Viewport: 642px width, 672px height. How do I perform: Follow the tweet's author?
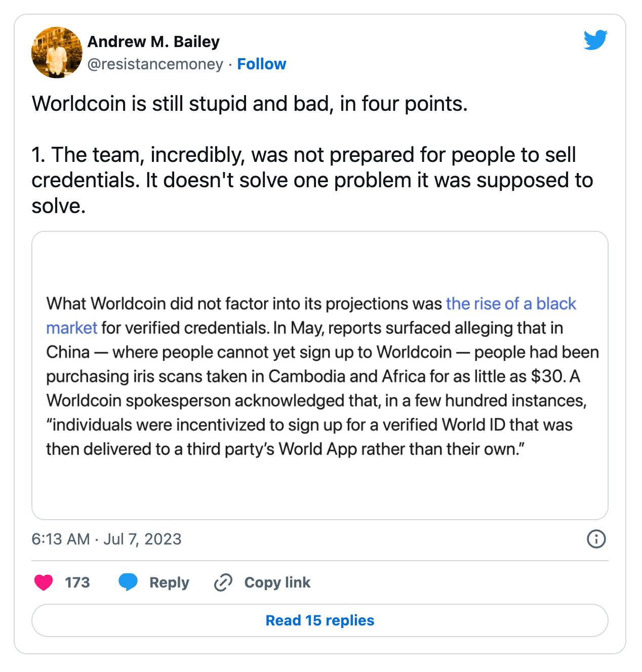262,64
